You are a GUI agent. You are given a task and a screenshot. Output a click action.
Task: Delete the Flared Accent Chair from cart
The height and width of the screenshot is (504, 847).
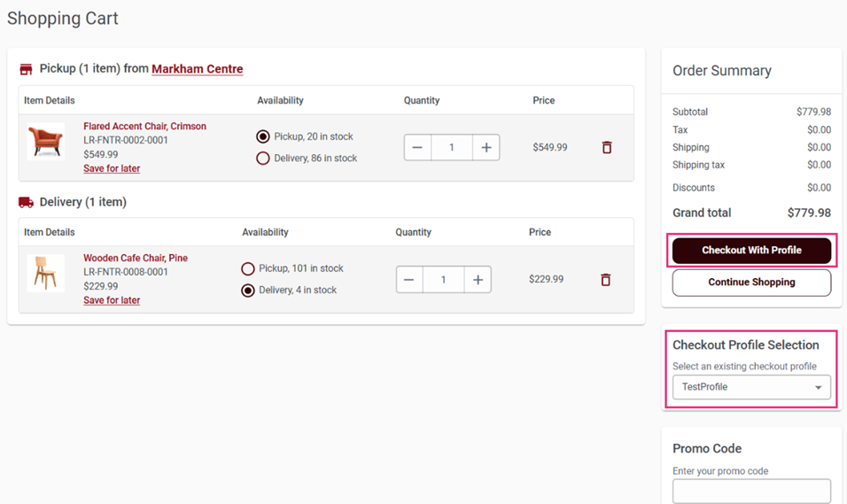[x=607, y=147]
